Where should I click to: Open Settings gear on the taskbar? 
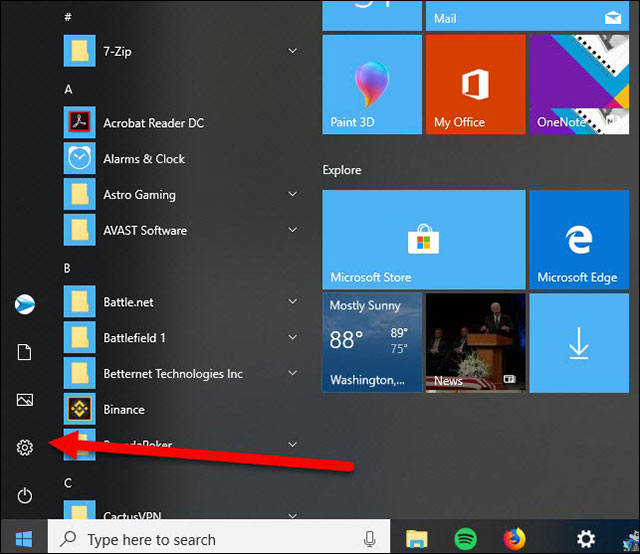[x=586, y=539]
